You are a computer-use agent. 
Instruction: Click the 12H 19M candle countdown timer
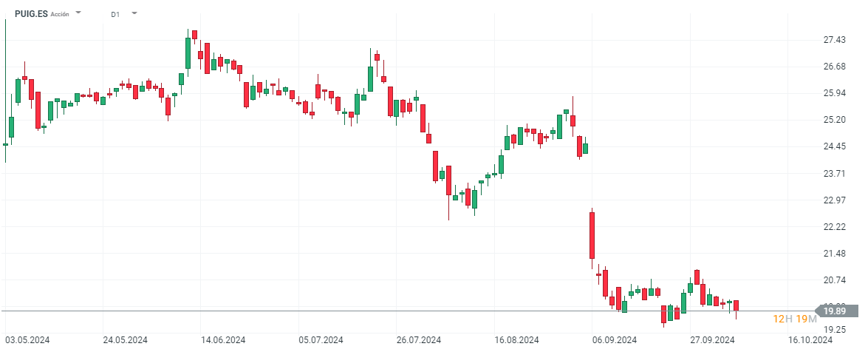pos(795,319)
